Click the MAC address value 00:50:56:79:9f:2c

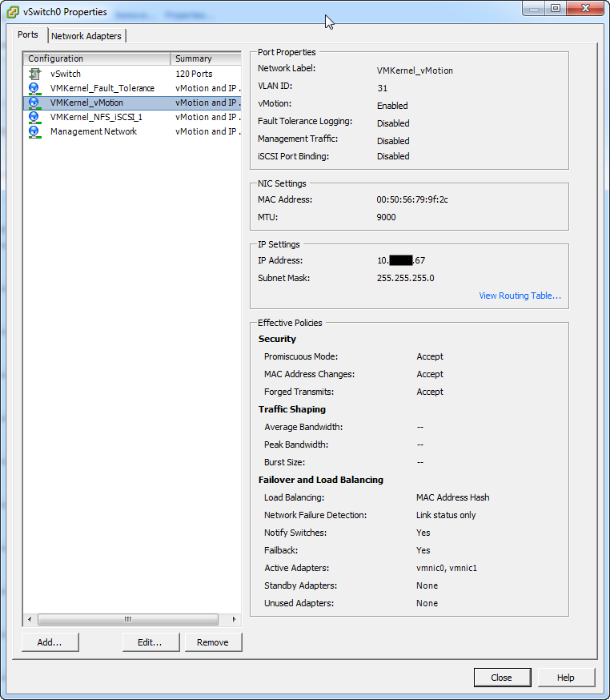[x=412, y=199]
